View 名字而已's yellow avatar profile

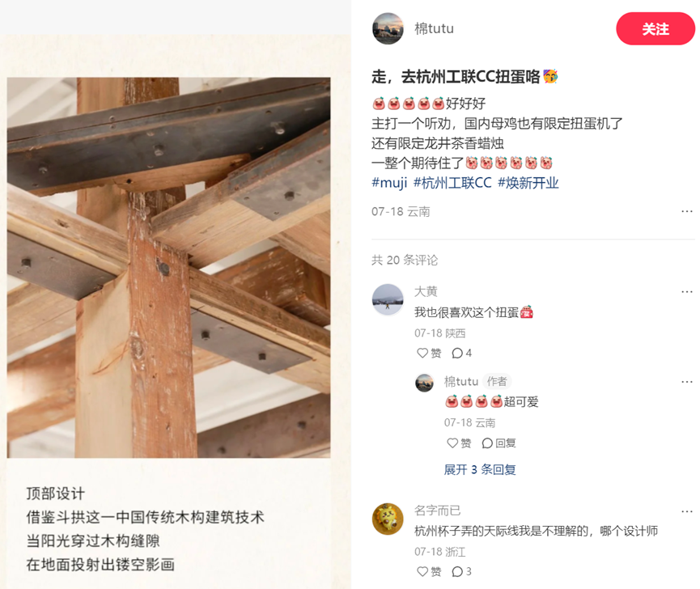(388, 519)
